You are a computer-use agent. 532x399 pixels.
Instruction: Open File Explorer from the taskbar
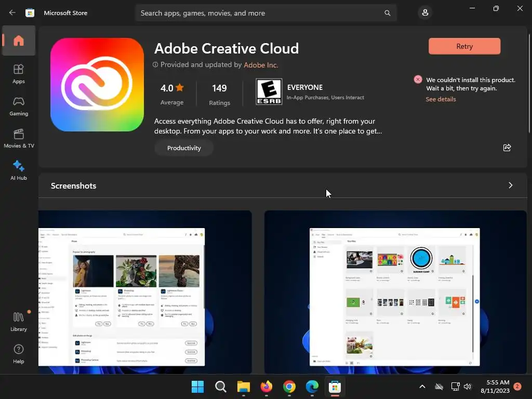pyautogui.click(x=243, y=387)
